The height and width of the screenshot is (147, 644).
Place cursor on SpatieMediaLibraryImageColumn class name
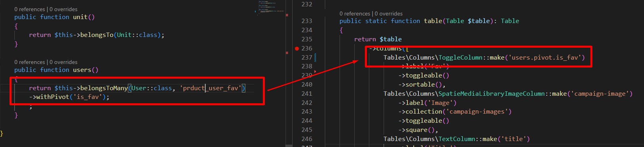coord(492,94)
